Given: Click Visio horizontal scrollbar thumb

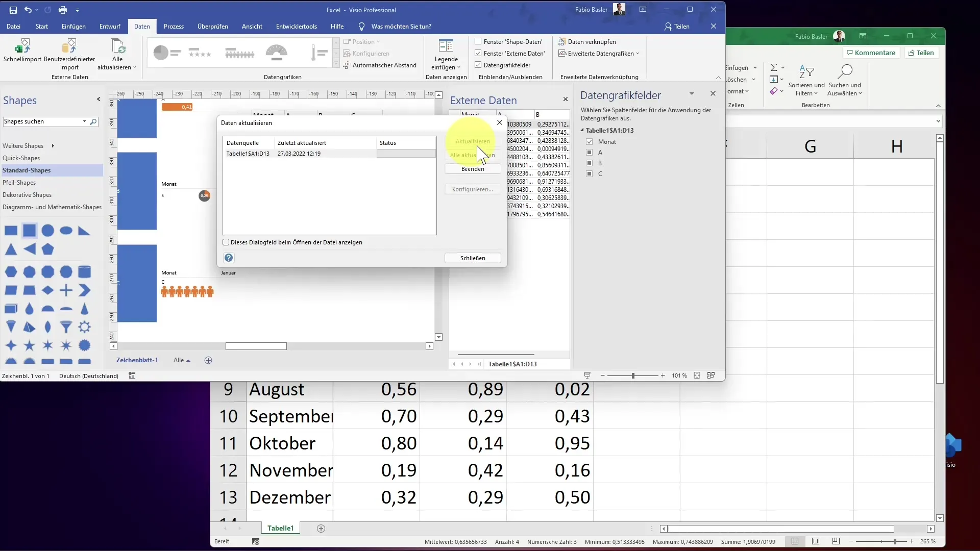Looking at the screenshot, I should point(256,346).
